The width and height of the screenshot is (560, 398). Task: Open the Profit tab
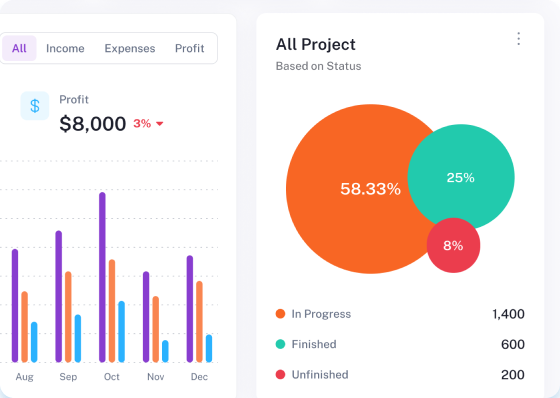[190, 48]
